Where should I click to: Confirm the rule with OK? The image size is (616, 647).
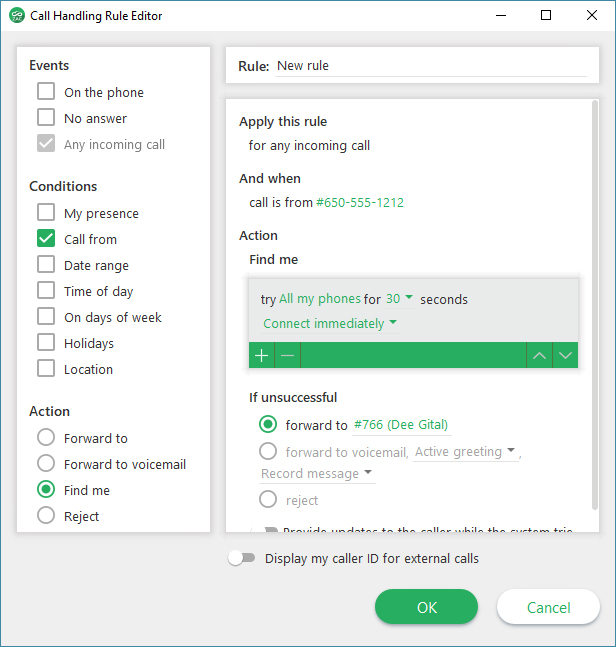426,607
